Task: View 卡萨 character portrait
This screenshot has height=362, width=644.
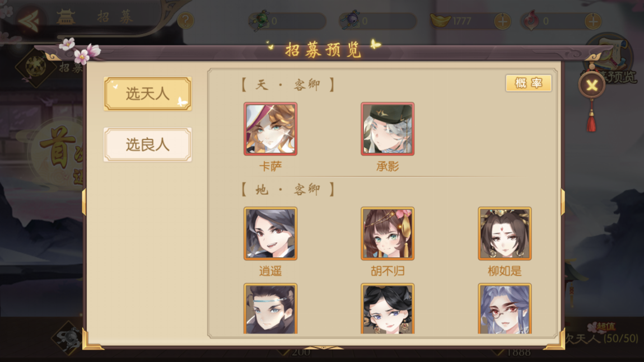Action: (x=270, y=129)
